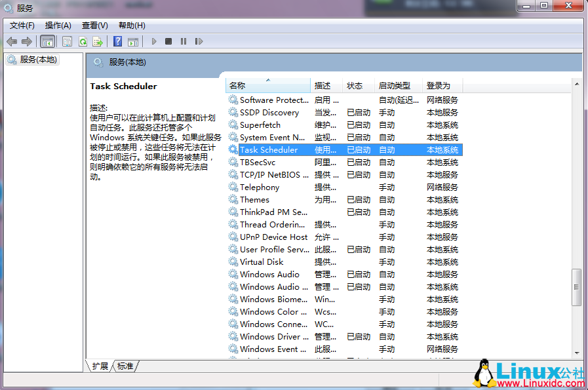Sort by the 名称 column header
Image resolution: width=588 pixels, height=390 pixels.
(x=267, y=85)
